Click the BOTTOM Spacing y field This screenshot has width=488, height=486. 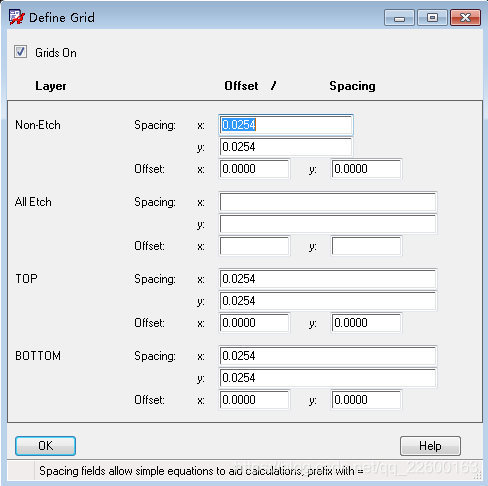click(328, 378)
